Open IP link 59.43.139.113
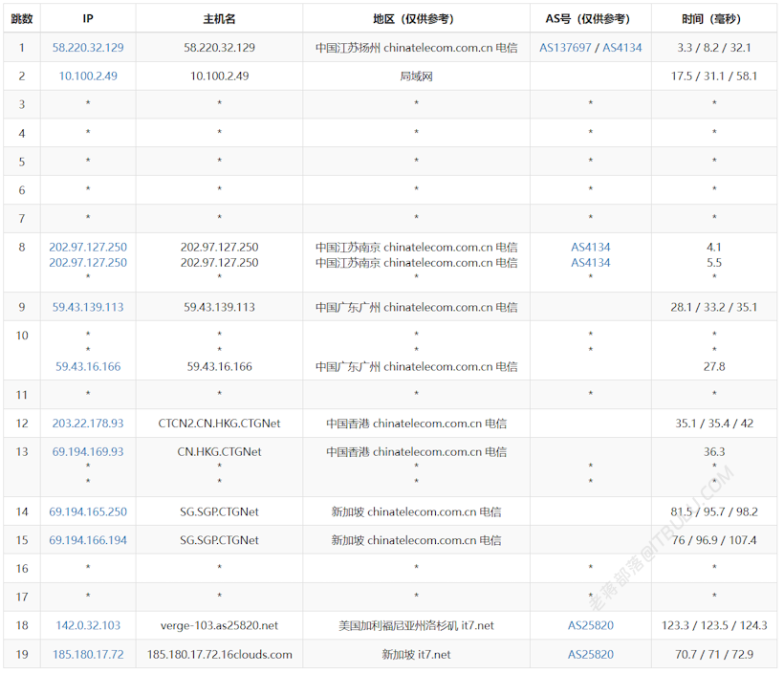 pyautogui.click(x=88, y=307)
